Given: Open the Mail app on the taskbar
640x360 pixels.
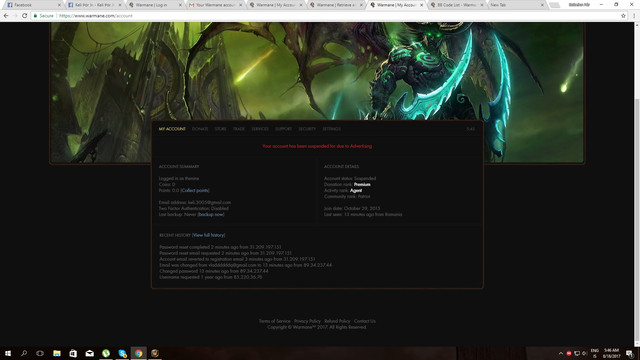Looking at the screenshot, I should click(x=89, y=353).
